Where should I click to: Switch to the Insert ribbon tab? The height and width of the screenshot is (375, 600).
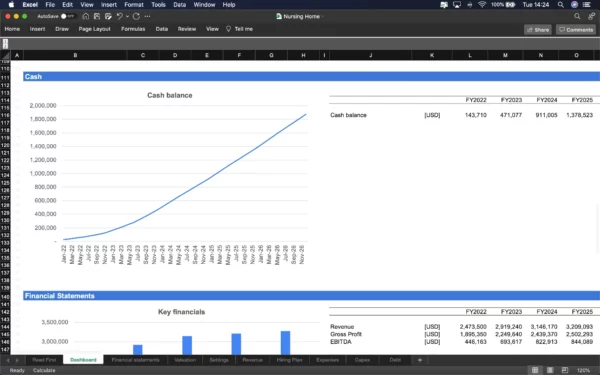38,29
